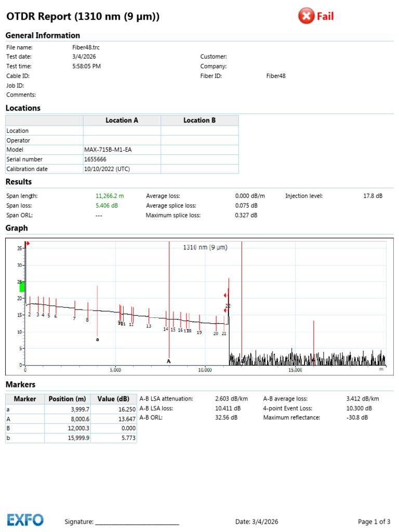This screenshot has height=532, width=399.
Task: Click the Fiber ID value Fiber48
Action: 275,76
